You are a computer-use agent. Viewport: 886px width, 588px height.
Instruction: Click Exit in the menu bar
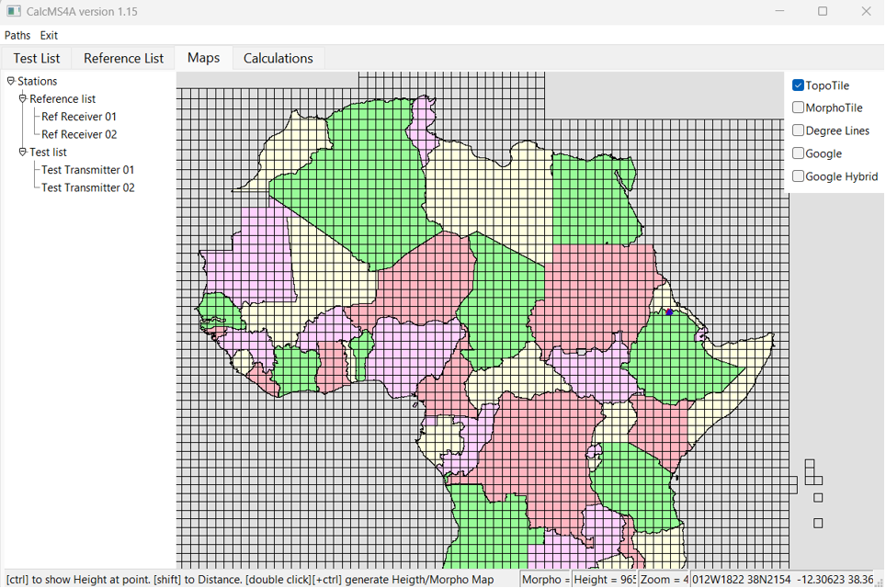tap(49, 35)
